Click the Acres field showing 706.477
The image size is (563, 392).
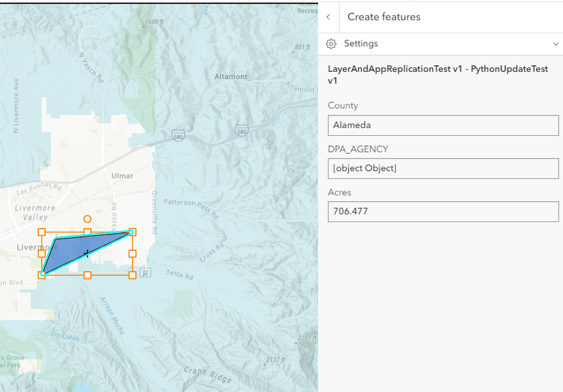(443, 212)
